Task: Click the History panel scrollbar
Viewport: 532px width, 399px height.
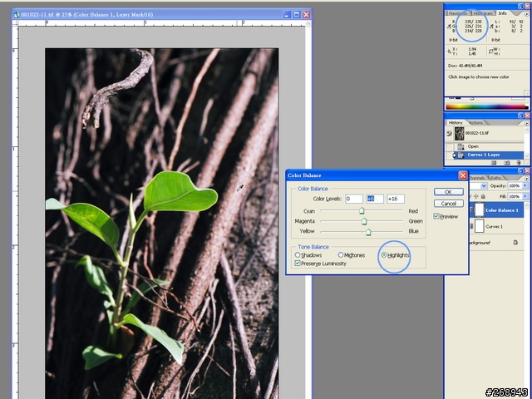Action: pos(527,142)
